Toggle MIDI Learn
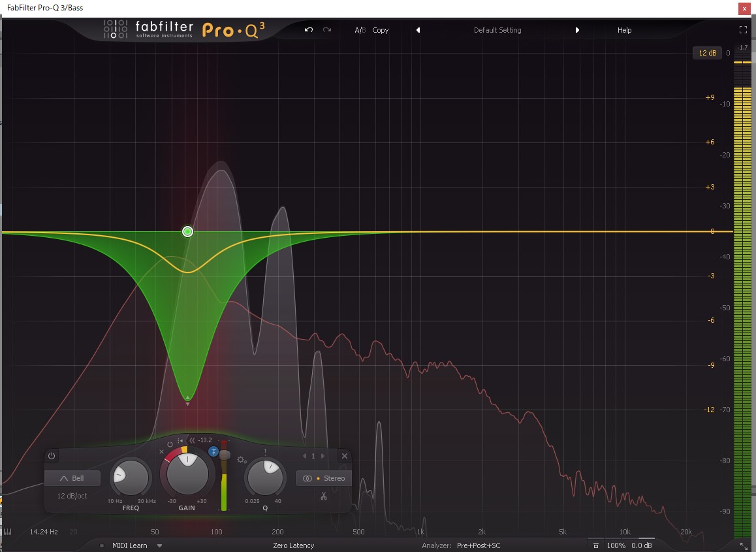Screen dimensions: 756x552 point(130,545)
